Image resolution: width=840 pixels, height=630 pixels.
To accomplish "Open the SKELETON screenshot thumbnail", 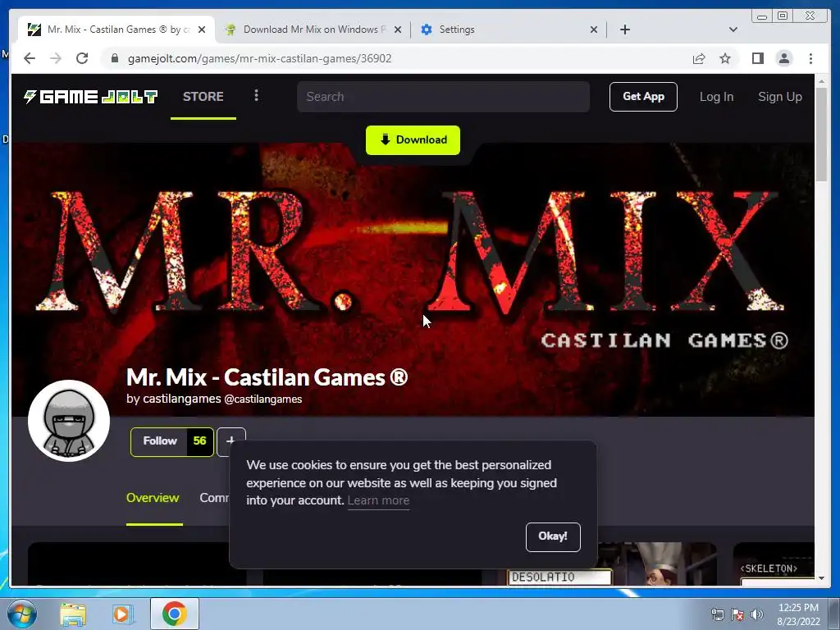I will [x=774, y=564].
